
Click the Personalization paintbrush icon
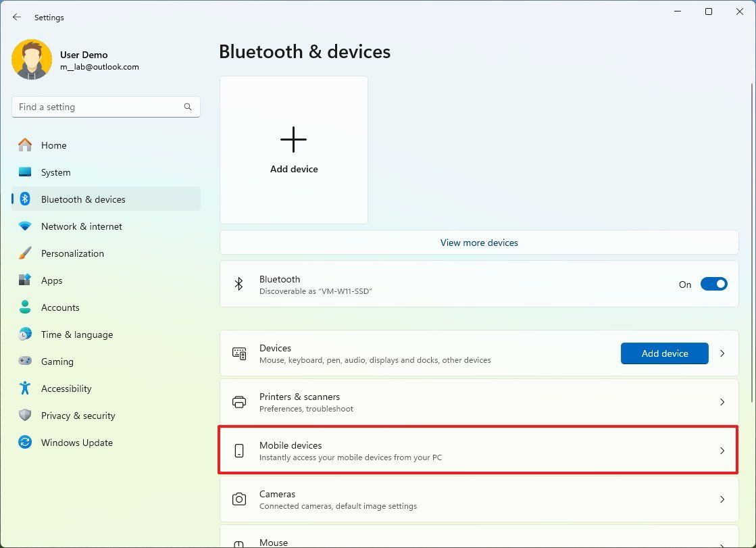click(25, 253)
